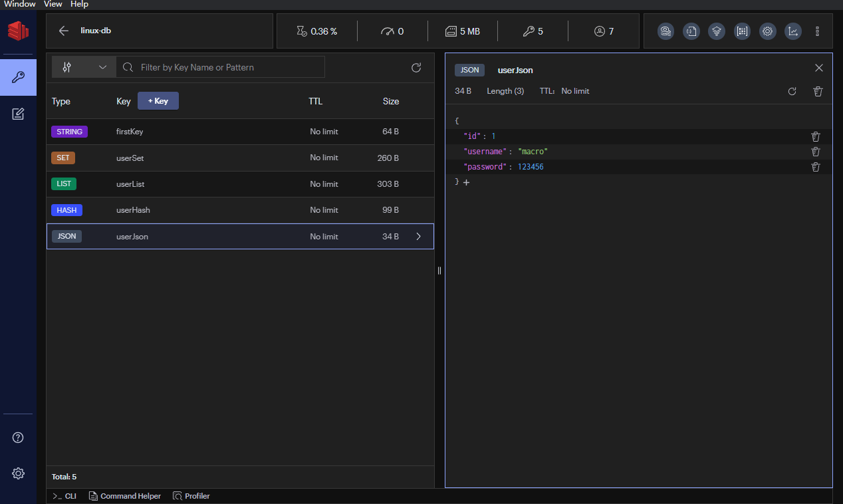Click the stacked-rings module icon

point(665,31)
